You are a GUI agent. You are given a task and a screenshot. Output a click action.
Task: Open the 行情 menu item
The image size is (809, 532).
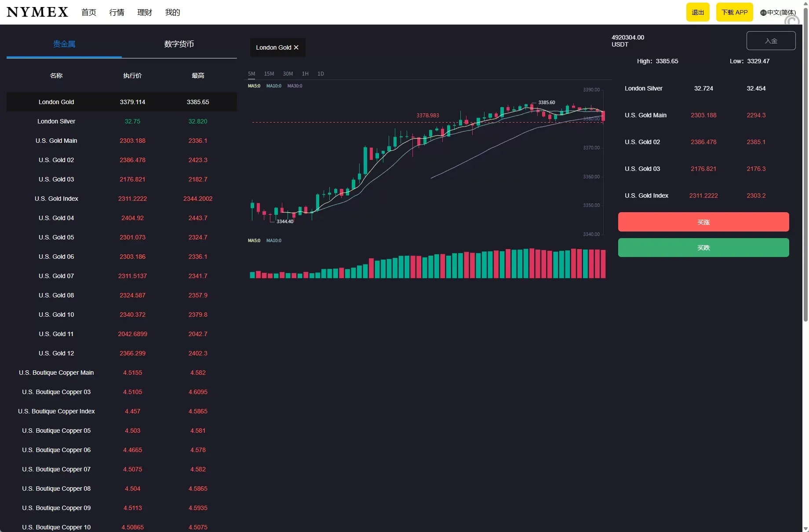point(117,12)
